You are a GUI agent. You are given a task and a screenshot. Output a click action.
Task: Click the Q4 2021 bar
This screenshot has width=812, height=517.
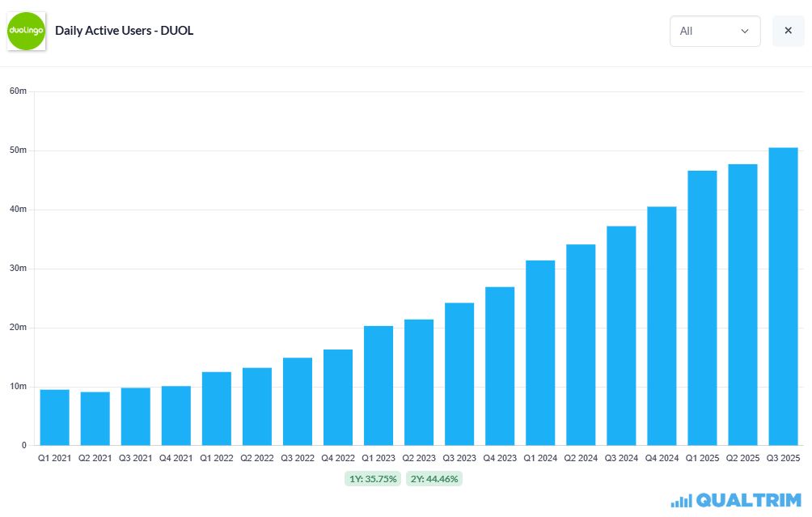click(176, 416)
